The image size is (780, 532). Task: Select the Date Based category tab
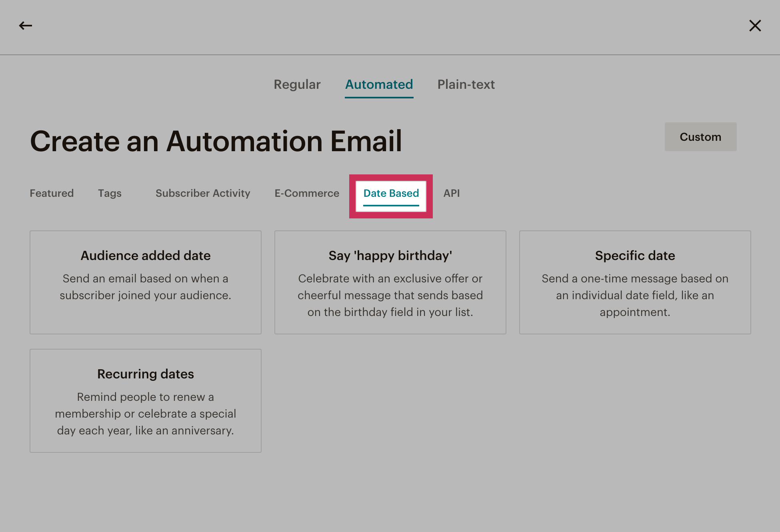pyautogui.click(x=391, y=193)
